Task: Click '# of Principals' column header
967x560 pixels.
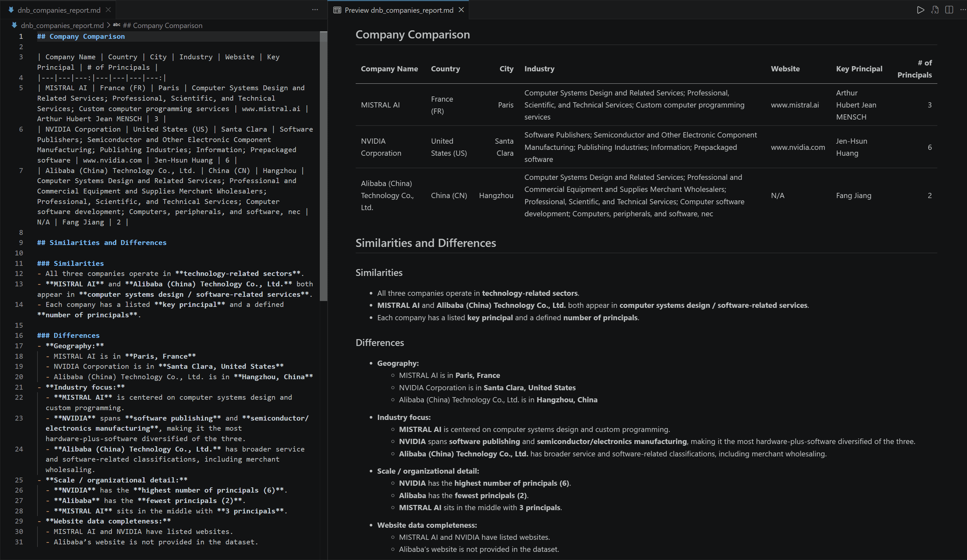Action: click(x=915, y=69)
